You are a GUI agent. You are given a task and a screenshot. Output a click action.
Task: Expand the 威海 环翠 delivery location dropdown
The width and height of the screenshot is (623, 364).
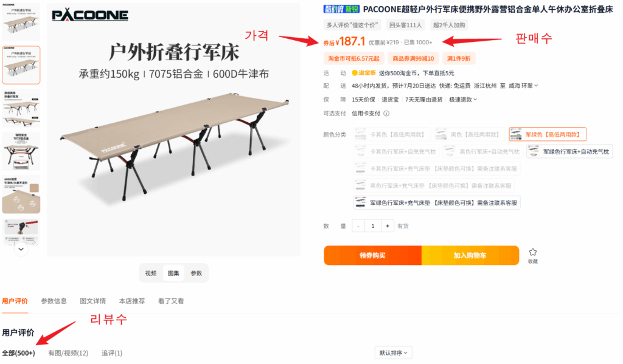pyautogui.click(x=523, y=86)
